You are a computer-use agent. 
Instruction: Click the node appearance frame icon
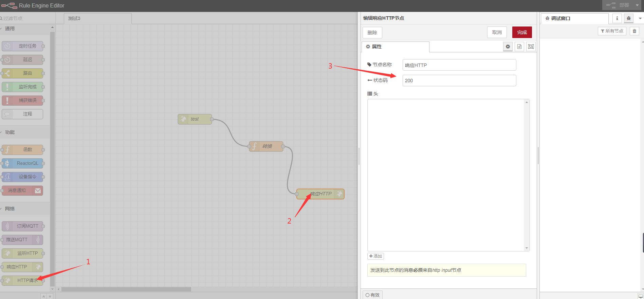click(x=531, y=47)
